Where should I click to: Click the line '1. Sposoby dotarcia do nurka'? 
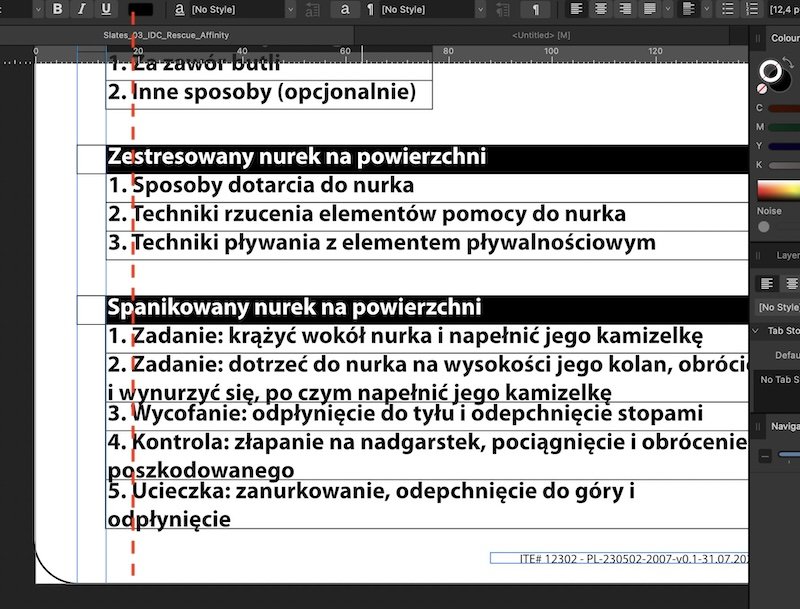(261, 185)
